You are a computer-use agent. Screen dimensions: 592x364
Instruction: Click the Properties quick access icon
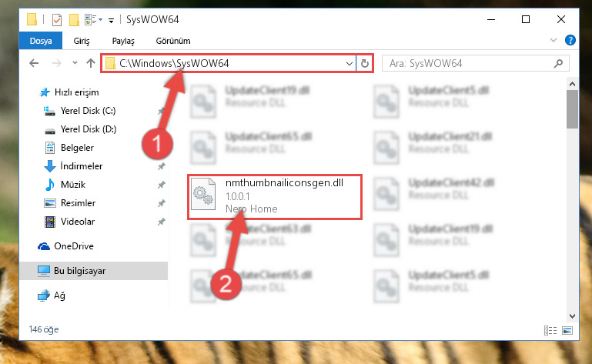57,19
